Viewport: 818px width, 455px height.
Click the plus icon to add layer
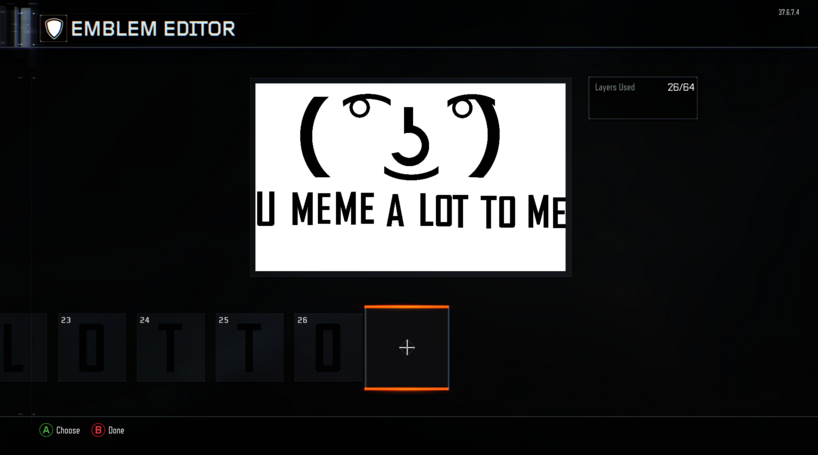(407, 348)
